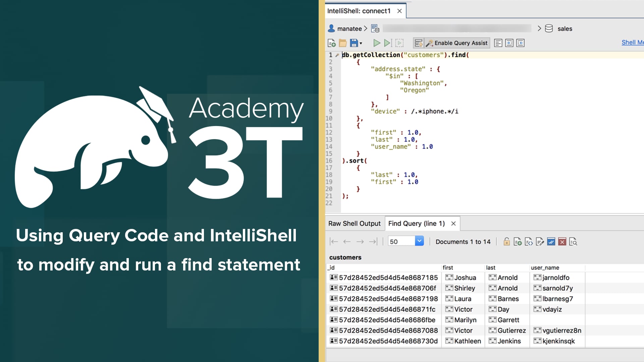The image size is (644, 362).
Task: Click the blue Save disk icon
Action: click(354, 43)
